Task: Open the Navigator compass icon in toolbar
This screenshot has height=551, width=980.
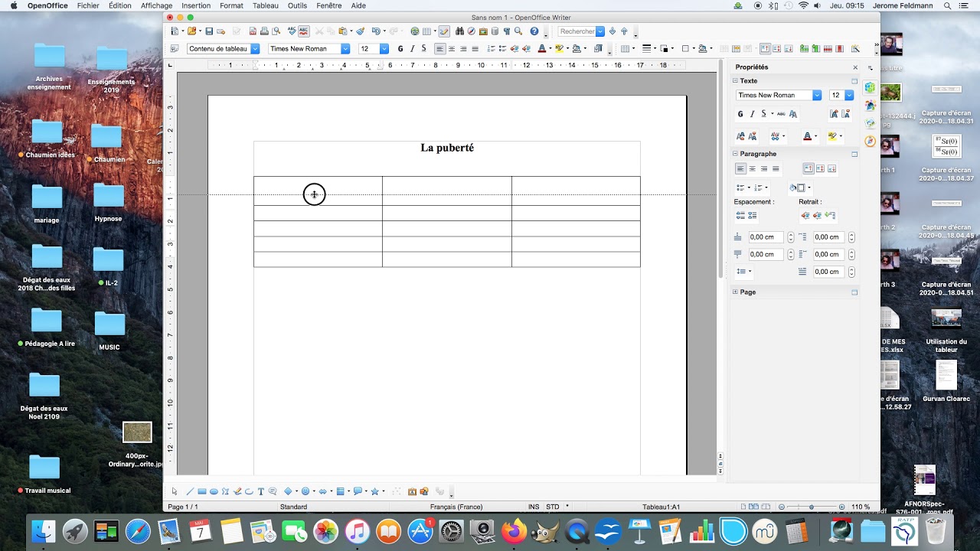Action: pyautogui.click(x=472, y=31)
